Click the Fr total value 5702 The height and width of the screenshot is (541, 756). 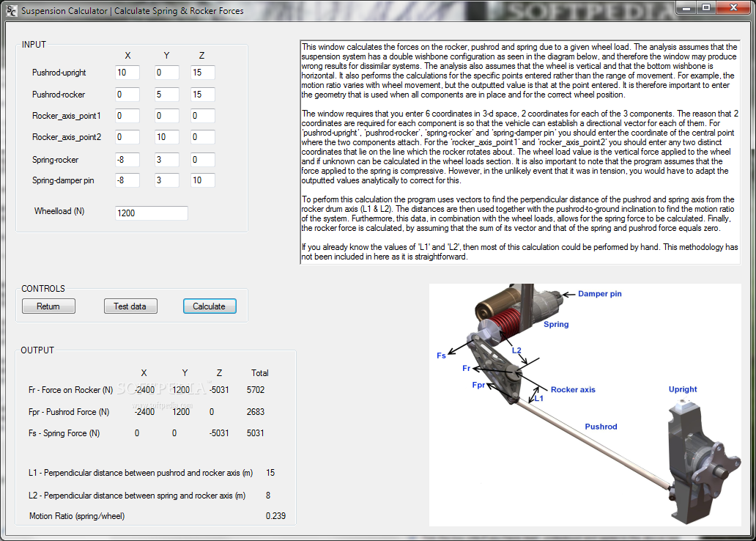click(256, 389)
